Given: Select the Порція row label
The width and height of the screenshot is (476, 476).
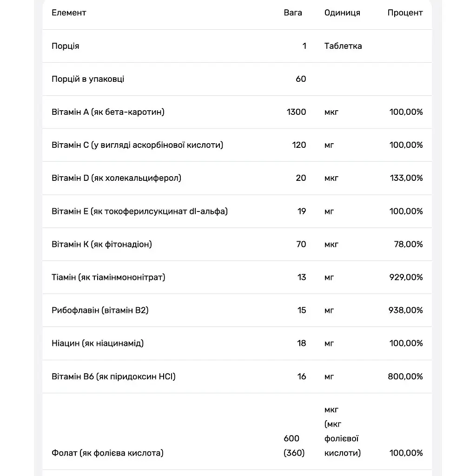Looking at the screenshot, I should point(65,46).
